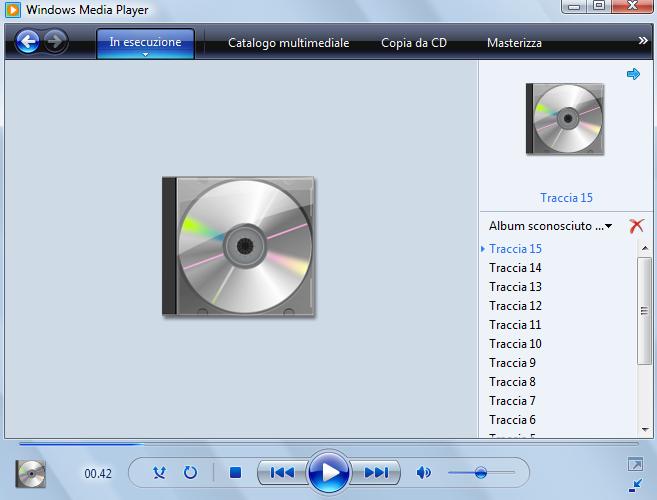Select Traccia 15 in the playlist
Viewport: 657px width, 500px height.
pyautogui.click(x=515, y=249)
